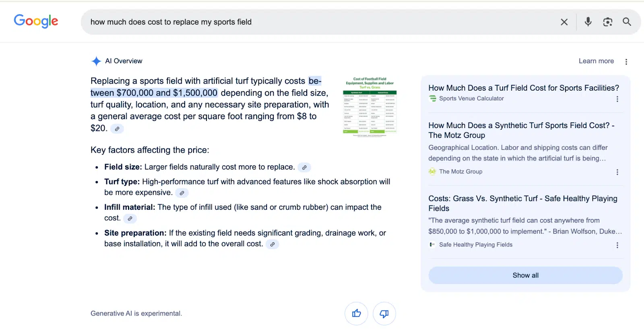Open the "How Much Does a Turf Field Cost for Sports Facilities?" link
The image size is (644, 331).
point(524,88)
